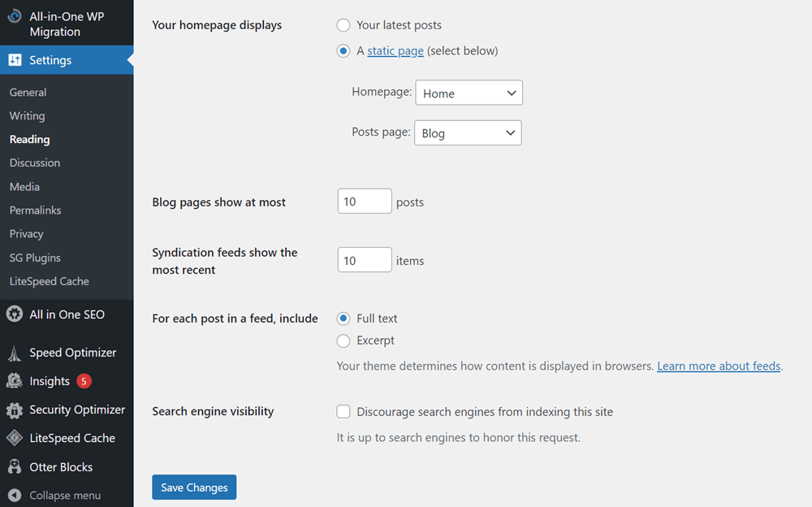This screenshot has width=812, height=507.
Task: Collapse the admin menu arrow icon
Action: 15,495
